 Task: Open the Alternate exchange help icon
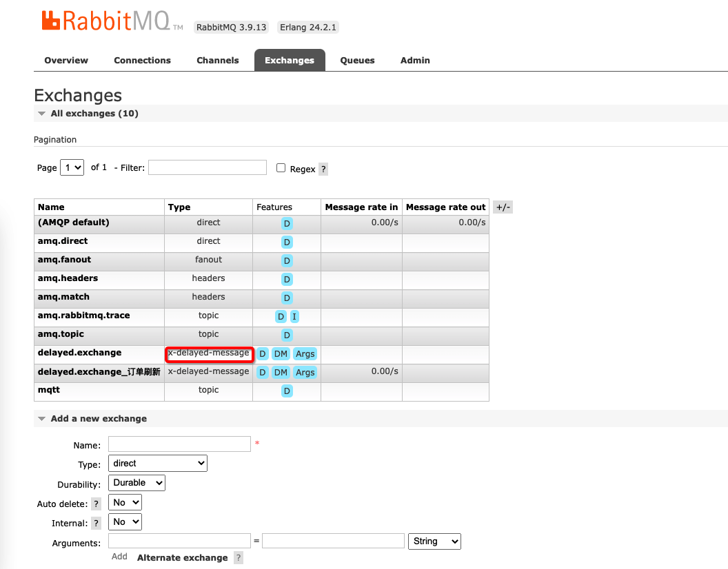click(238, 558)
